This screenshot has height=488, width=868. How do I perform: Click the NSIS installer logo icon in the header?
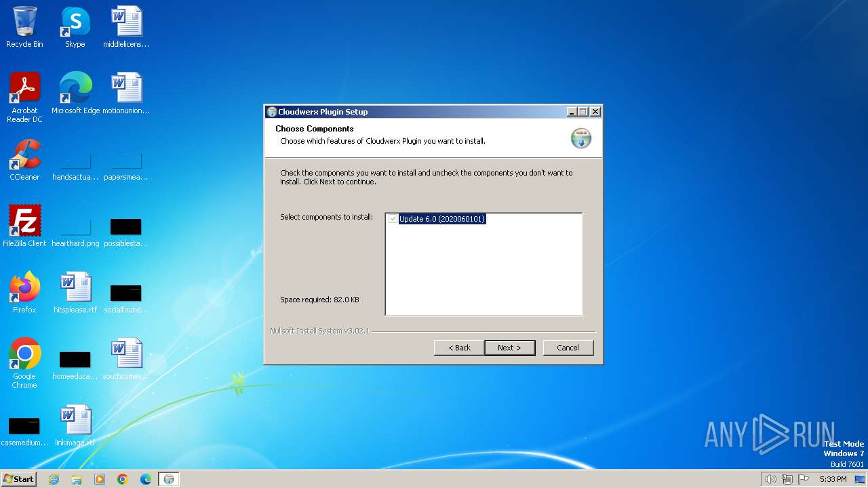pyautogui.click(x=581, y=138)
